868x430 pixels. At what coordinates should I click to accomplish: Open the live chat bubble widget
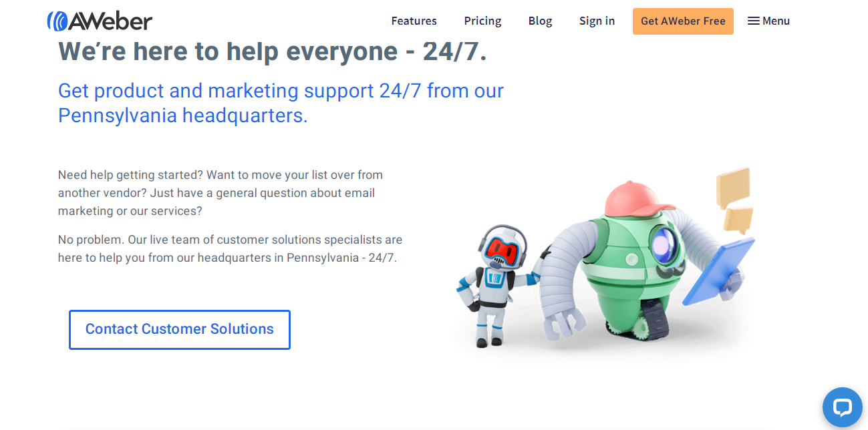pos(842,407)
